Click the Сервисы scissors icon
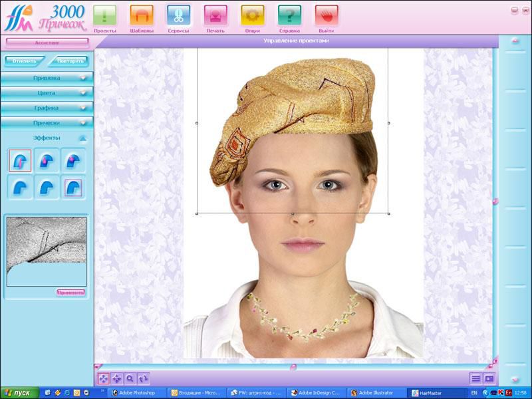Image resolution: width=532 pixels, height=399 pixels. tap(178, 15)
